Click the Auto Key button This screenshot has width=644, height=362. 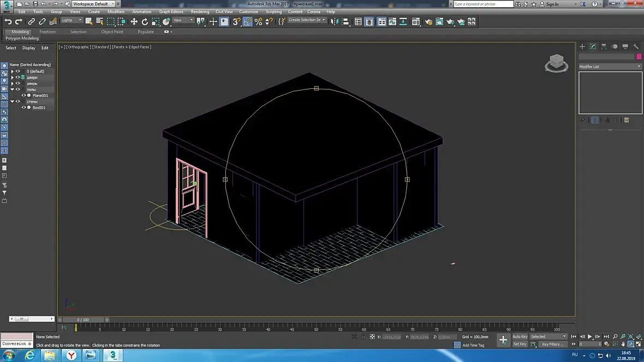pos(520,336)
